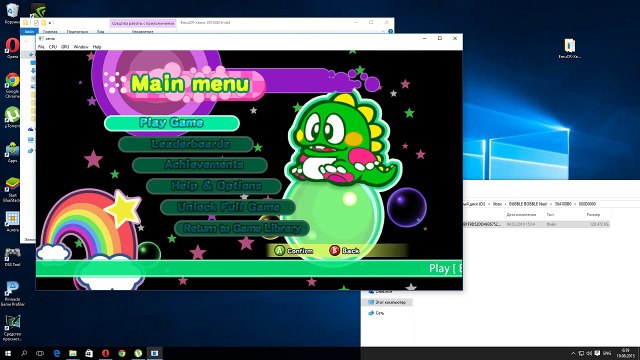This screenshot has height=360, width=640.
Task: Open the Pinnacle Game Profiler shortcut
Action: point(12,293)
